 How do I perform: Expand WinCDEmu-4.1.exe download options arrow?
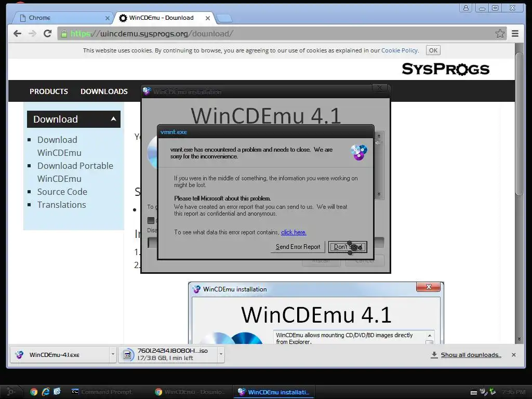(113, 354)
